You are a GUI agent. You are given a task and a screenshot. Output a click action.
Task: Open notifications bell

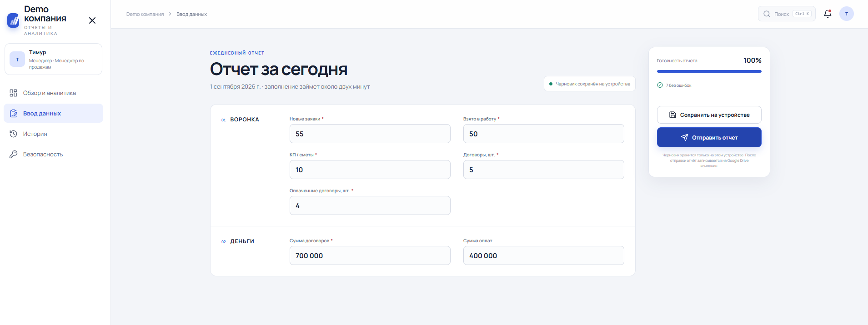pyautogui.click(x=828, y=14)
